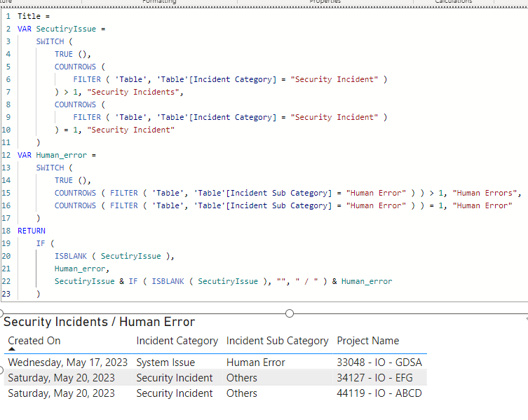Click the visual title Security Incidents / Human Error
Image resolution: width=528 pixels, height=420 pixels.
click(100, 322)
